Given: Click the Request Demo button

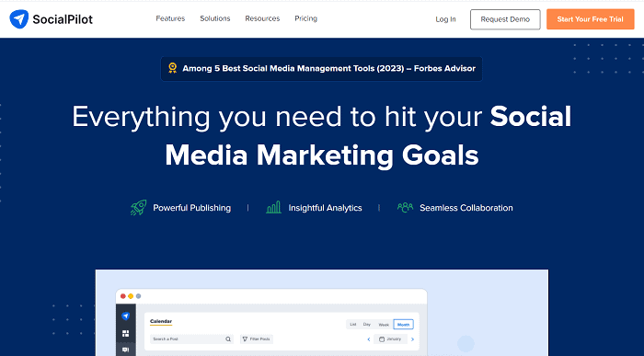Looking at the screenshot, I should 505,19.
